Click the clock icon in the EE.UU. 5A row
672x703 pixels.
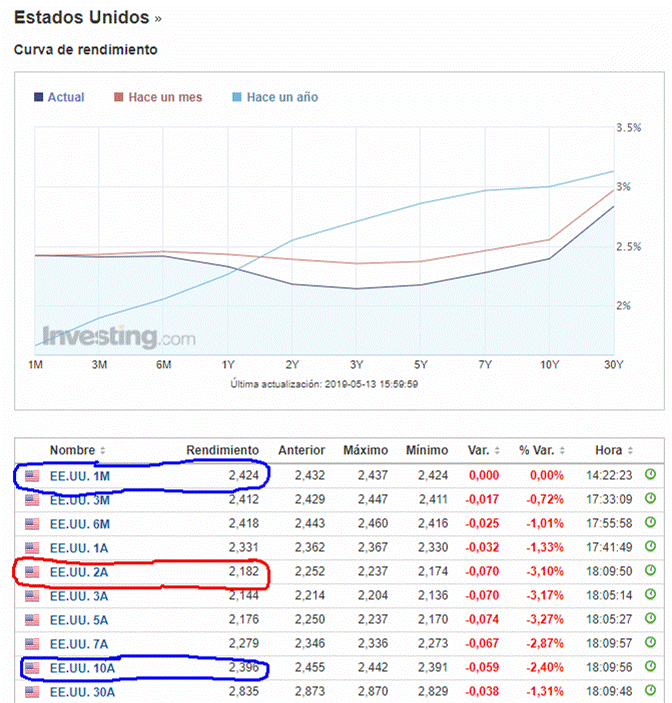click(650, 619)
